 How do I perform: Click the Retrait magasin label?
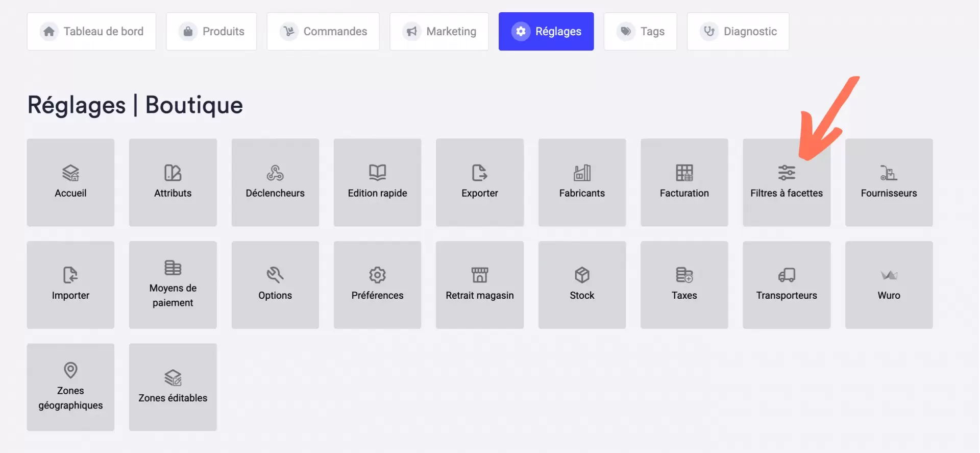tap(480, 295)
